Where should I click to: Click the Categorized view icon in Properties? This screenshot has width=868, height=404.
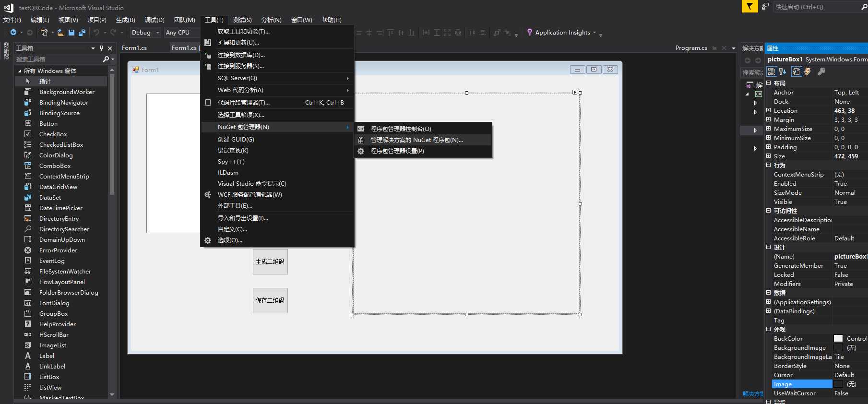[772, 71]
